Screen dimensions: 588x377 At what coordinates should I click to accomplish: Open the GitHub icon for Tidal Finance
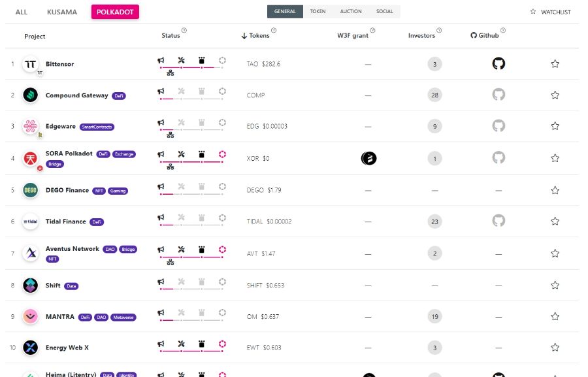[498, 221]
